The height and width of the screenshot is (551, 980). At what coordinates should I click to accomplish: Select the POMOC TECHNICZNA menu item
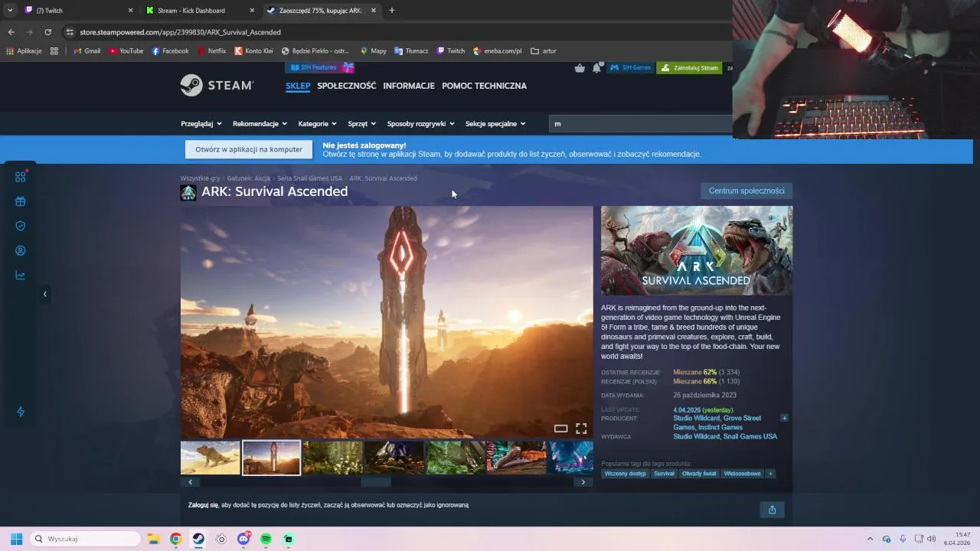[x=484, y=86]
